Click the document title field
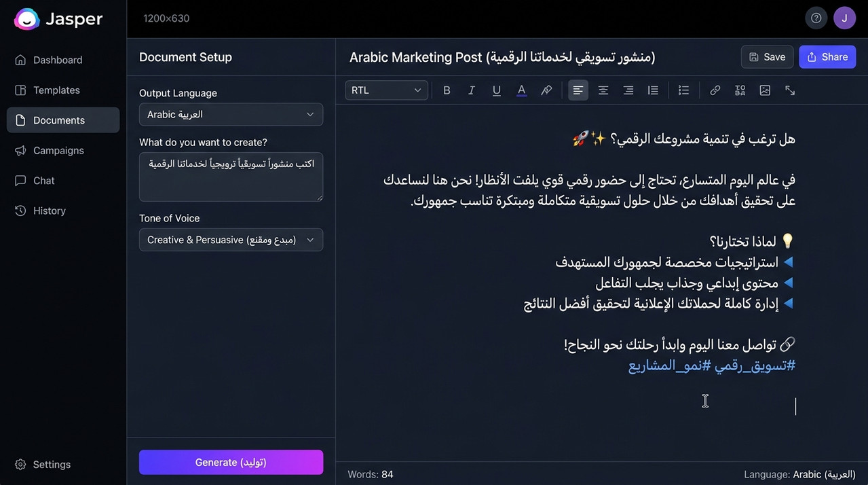Viewport: 868px width, 485px height. pos(502,57)
